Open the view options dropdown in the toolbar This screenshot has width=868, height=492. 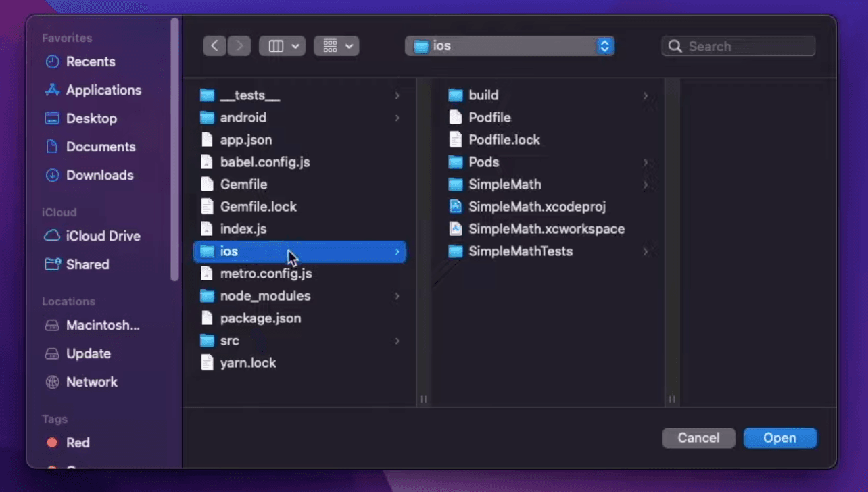click(x=282, y=45)
